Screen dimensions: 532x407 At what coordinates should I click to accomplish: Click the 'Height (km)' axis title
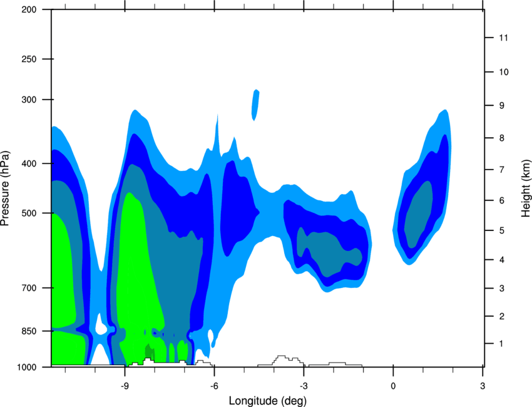pos(526,188)
